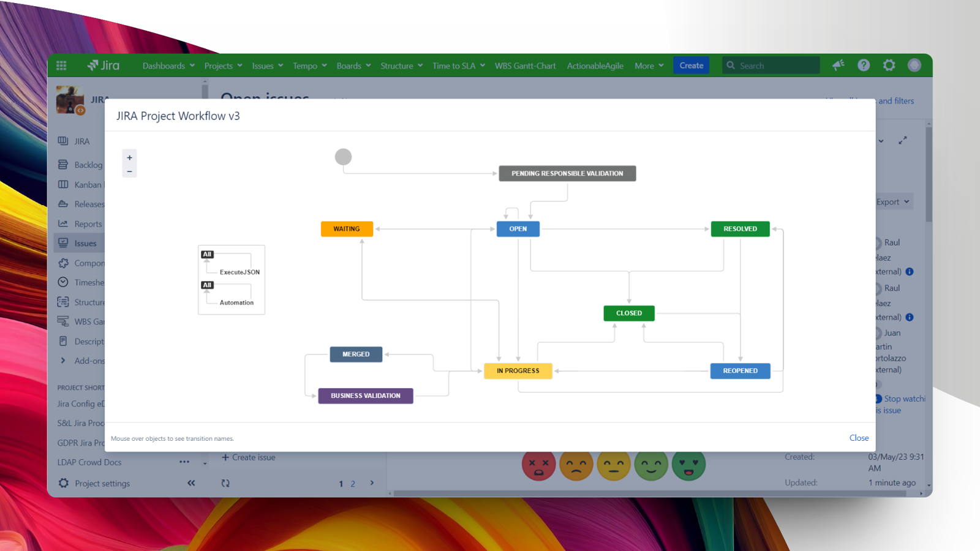980x551 pixels.
Task: Click the project avatar image
Action: (x=70, y=100)
